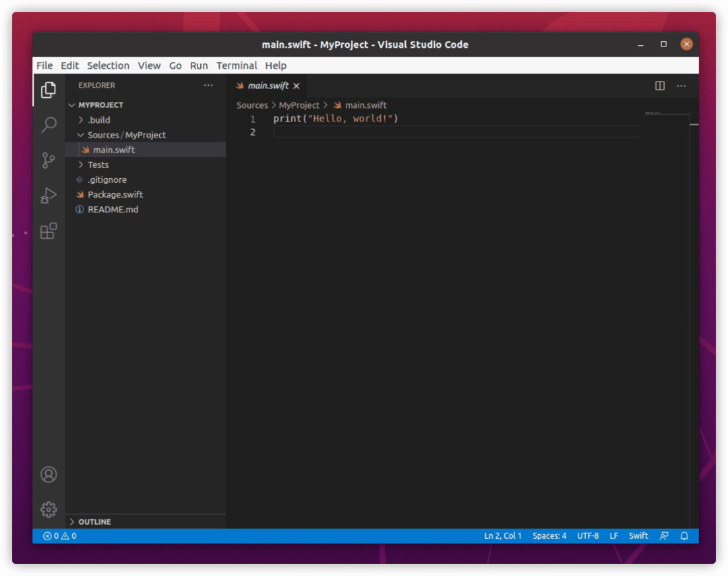Click the git icon beside .gitignore
The image size is (728, 576).
pyautogui.click(x=80, y=179)
